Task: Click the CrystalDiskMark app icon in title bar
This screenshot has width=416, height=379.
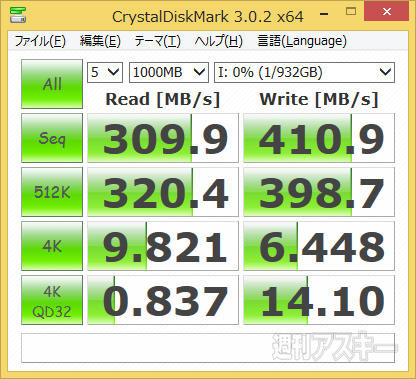Action: [18, 15]
